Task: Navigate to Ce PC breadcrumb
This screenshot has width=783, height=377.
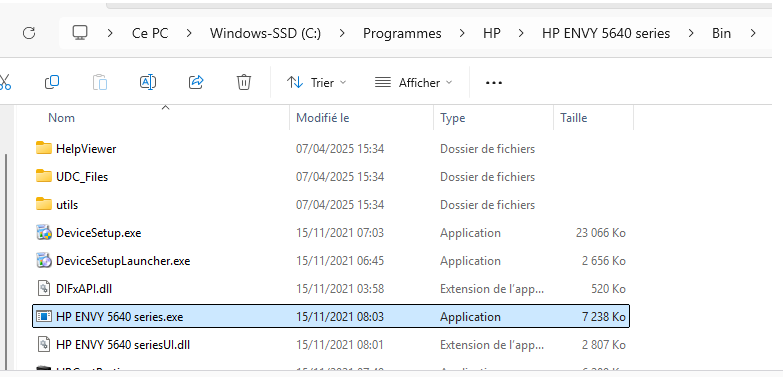Action: pyautogui.click(x=150, y=33)
